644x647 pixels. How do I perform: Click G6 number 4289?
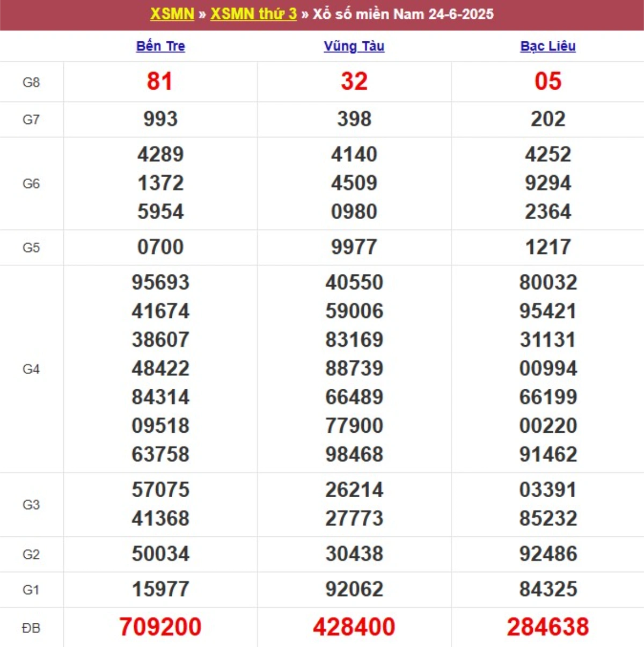click(160, 155)
